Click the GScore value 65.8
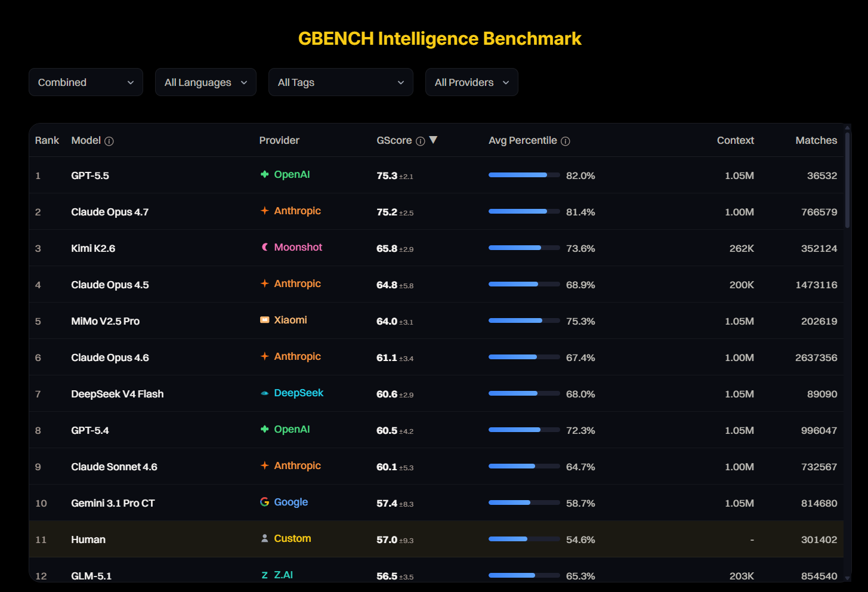 click(387, 248)
